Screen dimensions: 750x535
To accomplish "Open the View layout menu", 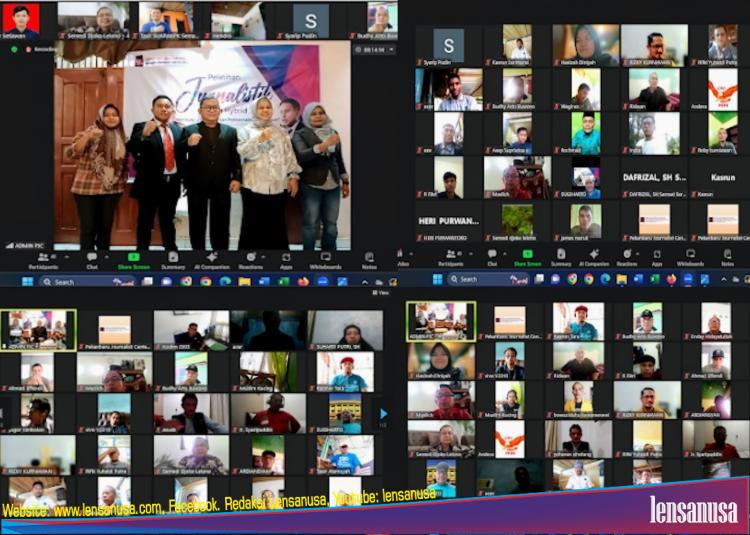I will click(x=380, y=293).
